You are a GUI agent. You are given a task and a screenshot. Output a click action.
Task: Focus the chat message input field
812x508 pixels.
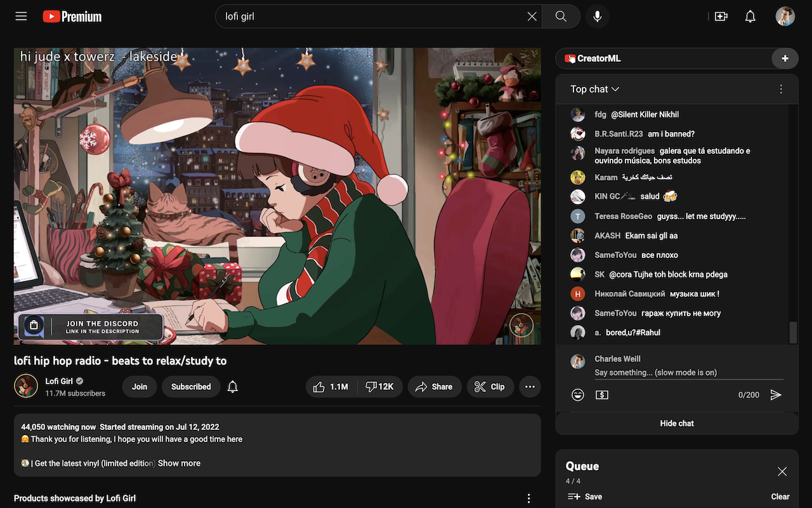(x=688, y=372)
